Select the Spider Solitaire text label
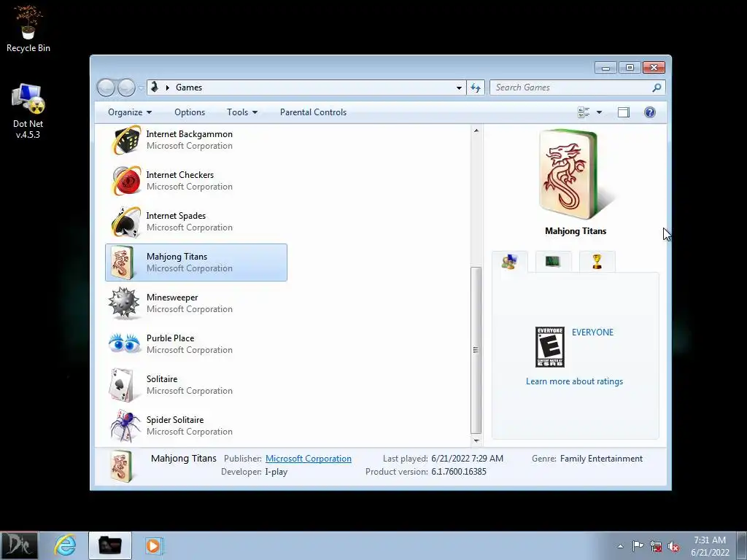This screenshot has height=560, width=747. [x=175, y=420]
